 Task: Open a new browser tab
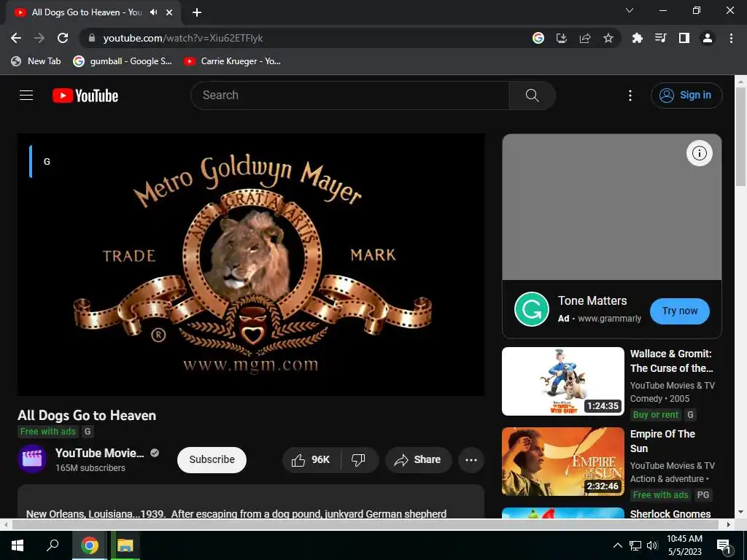tap(197, 12)
